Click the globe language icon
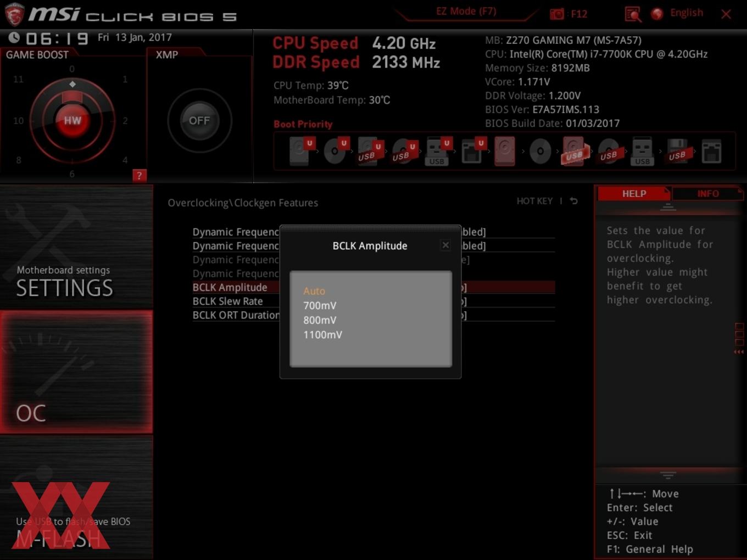Viewport: 747px width, 560px height. pos(657,14)
